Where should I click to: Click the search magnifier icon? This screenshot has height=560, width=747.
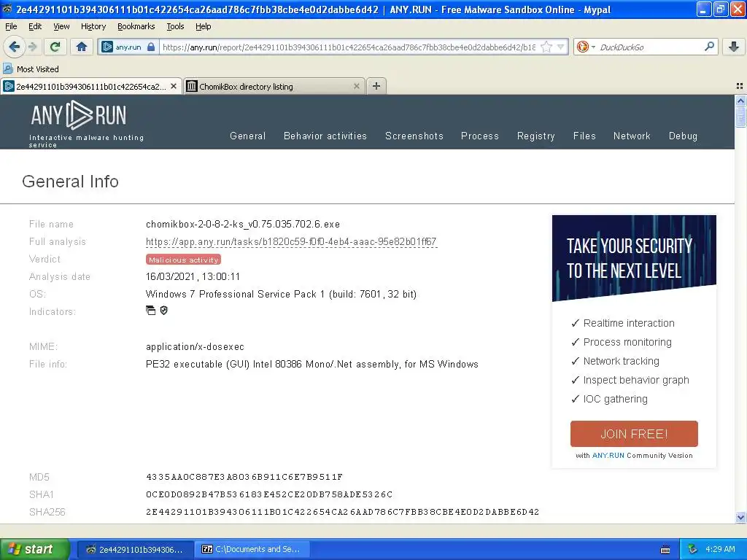709,47
